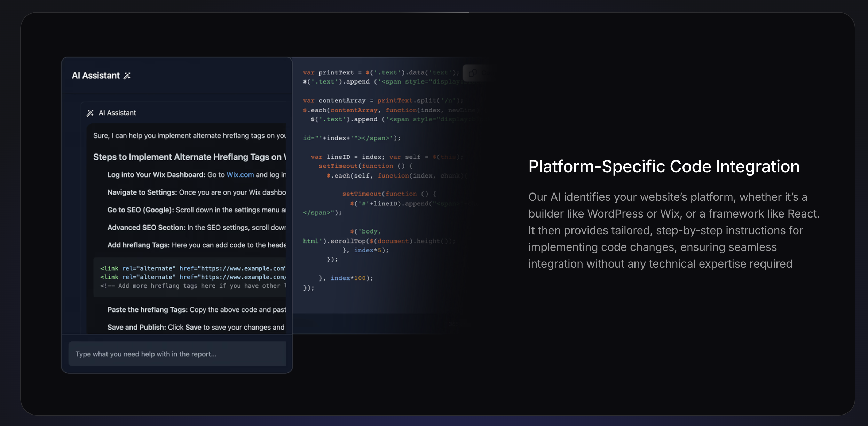Screen dimensions: 868x426
Task: Select the 'Add hreflang Tags' step
Action: [x=139, y=245]
